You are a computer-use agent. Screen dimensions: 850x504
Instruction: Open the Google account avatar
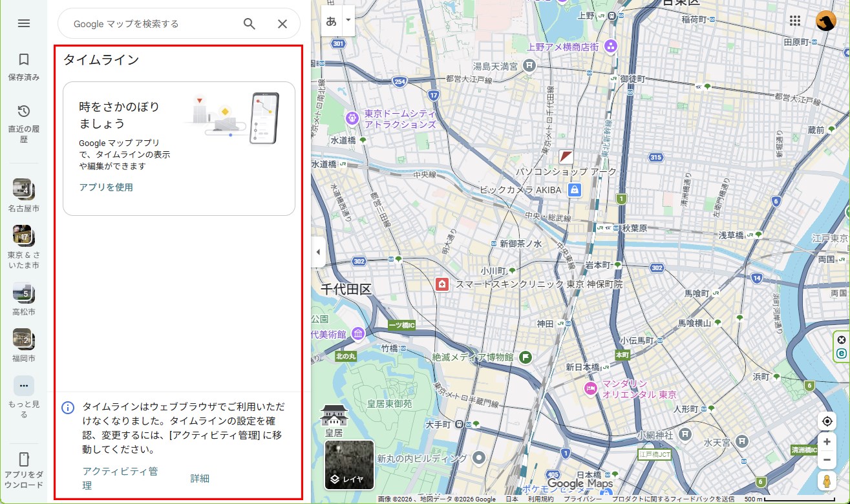pyautogui.click(x=825, y=21)
